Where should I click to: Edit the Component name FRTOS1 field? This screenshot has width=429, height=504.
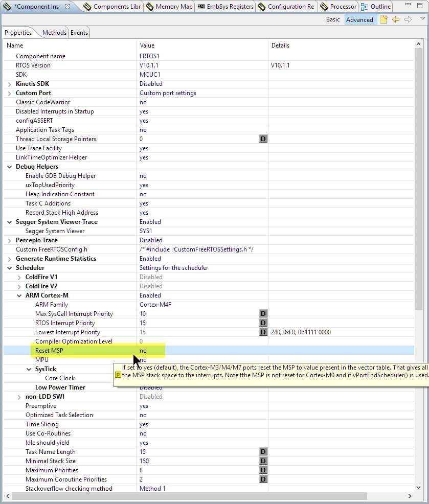tap(149, 56)
